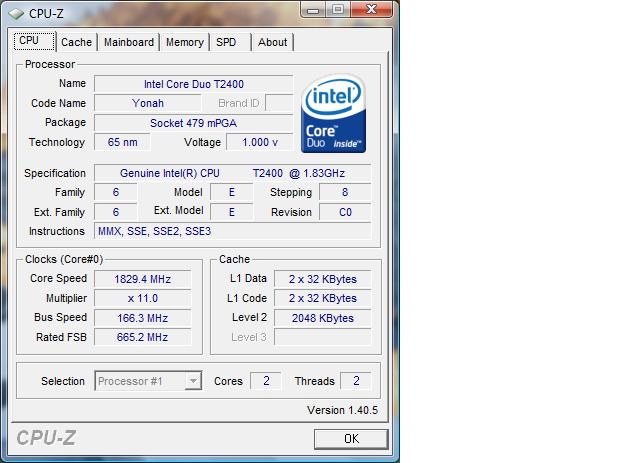The height and width of the screenshot is (463, 640).
Task: Select the Code Name value Yonah
Action: pyautogui.click(x=148, y=103)
